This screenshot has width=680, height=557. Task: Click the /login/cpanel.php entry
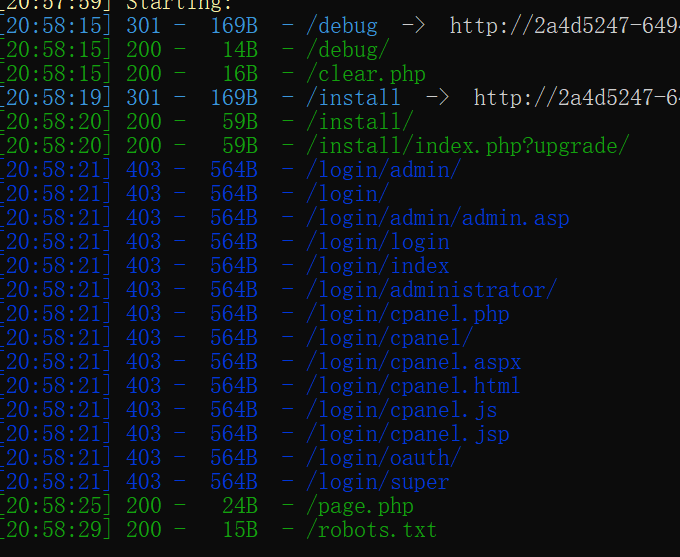tap(407, 314)
